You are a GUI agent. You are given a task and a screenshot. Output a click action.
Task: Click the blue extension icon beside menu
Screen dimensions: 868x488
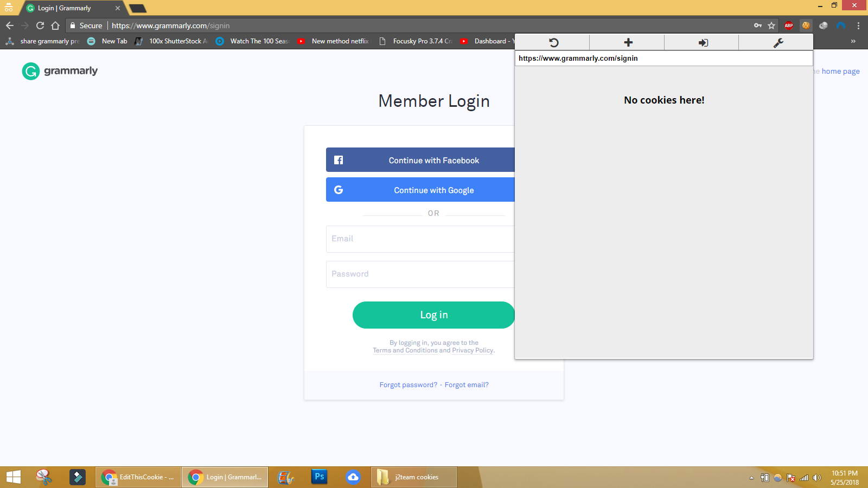pyautogui.click(x=841, y=25)
